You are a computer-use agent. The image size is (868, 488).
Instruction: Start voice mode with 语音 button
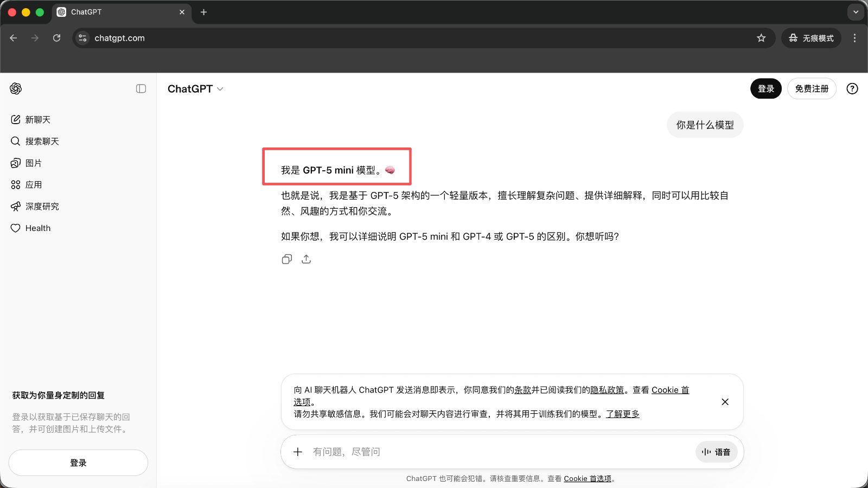716,452
